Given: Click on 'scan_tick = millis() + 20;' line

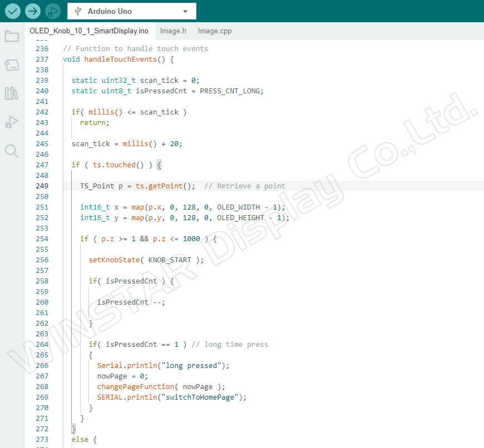Looking at the screenshot, I should tap(127, 143).
